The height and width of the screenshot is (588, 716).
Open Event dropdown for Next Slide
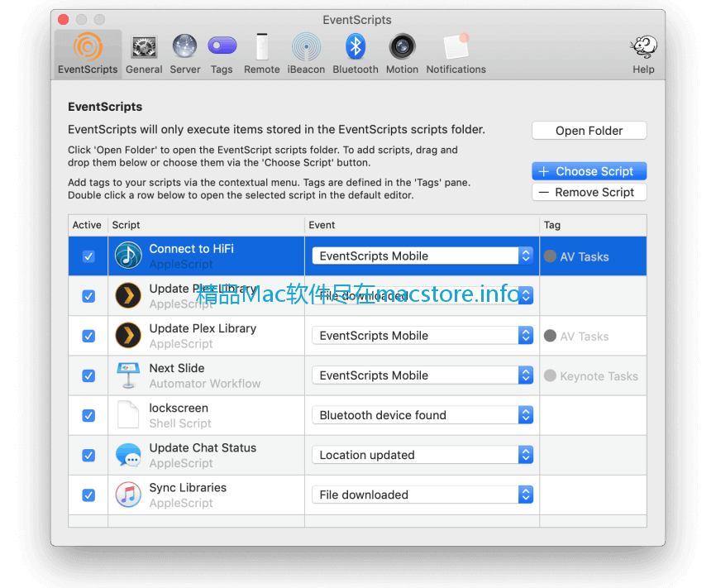point(422,375)
